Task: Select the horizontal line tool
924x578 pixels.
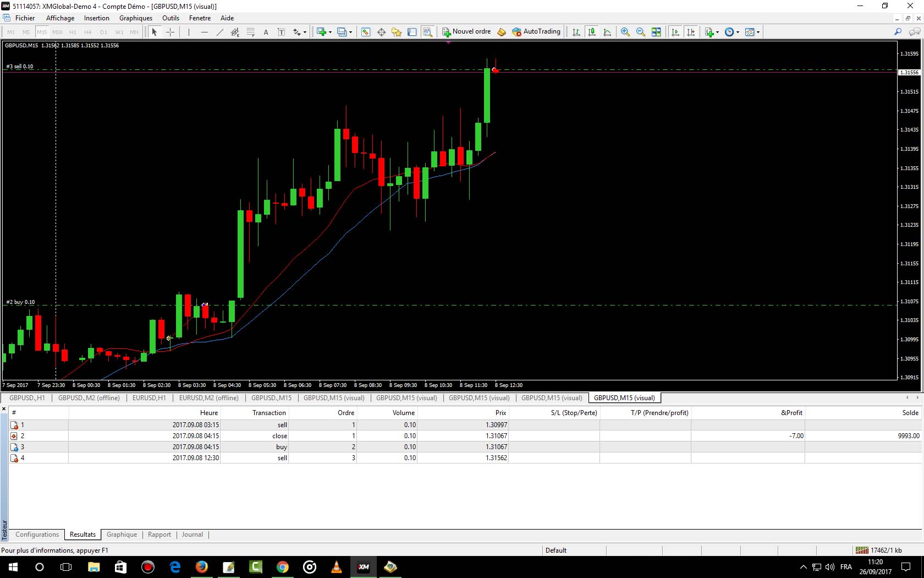Action: [x=204, y=32]
